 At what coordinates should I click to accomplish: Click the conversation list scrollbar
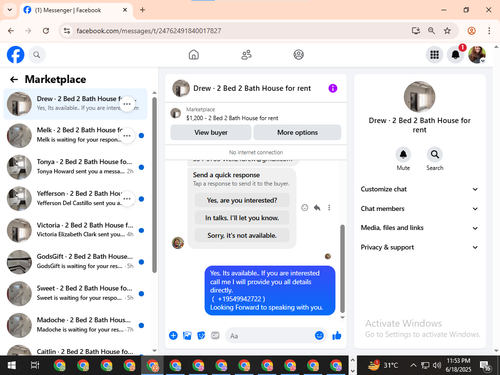pyautogui.click(x=154, y=185)
